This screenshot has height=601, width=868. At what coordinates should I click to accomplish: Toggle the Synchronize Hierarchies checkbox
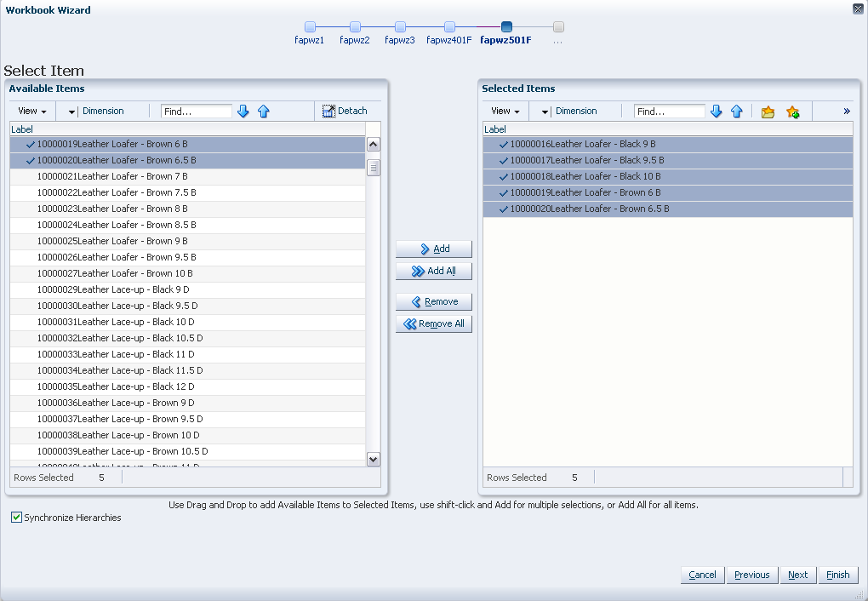pos(17,518)
